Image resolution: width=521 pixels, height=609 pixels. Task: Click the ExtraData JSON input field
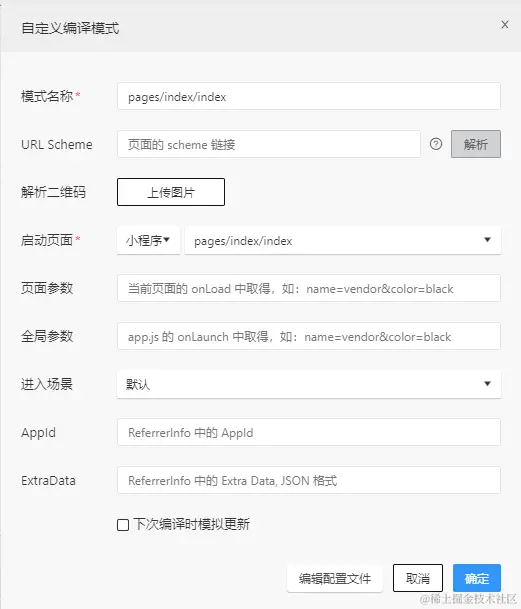(x=309, y=480)
